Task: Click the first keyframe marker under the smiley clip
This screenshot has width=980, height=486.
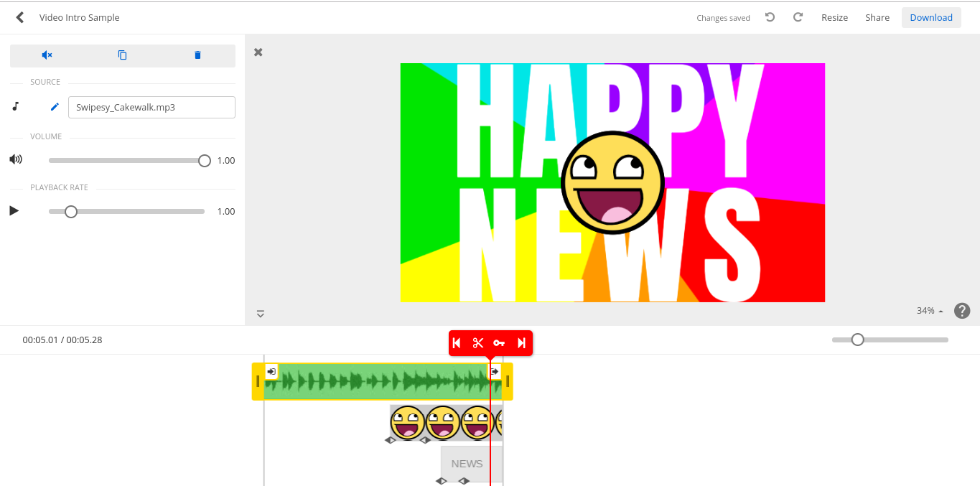Action: [x=391, y=440]
